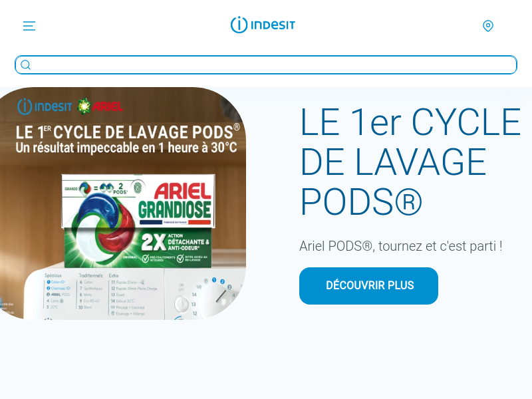
Task: Click the washing machine program dial
Action: 221,297
